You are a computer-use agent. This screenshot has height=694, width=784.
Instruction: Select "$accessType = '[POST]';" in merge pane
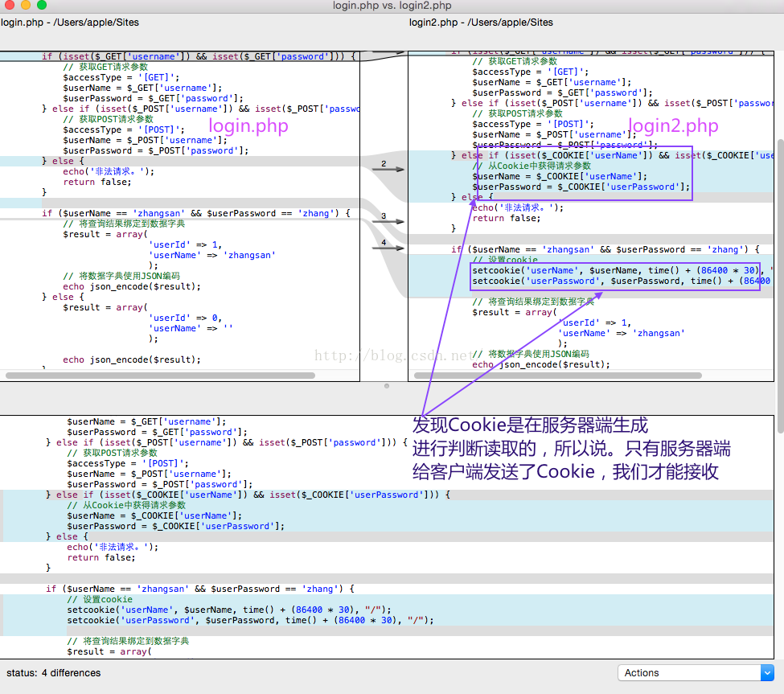point(128,463)
